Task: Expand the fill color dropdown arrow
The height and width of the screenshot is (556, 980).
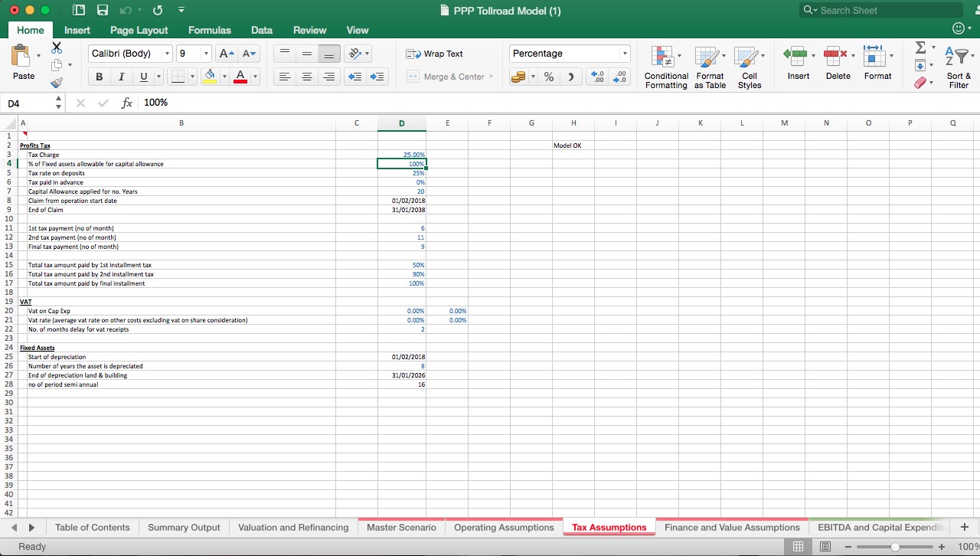Action: click(224, 77)
